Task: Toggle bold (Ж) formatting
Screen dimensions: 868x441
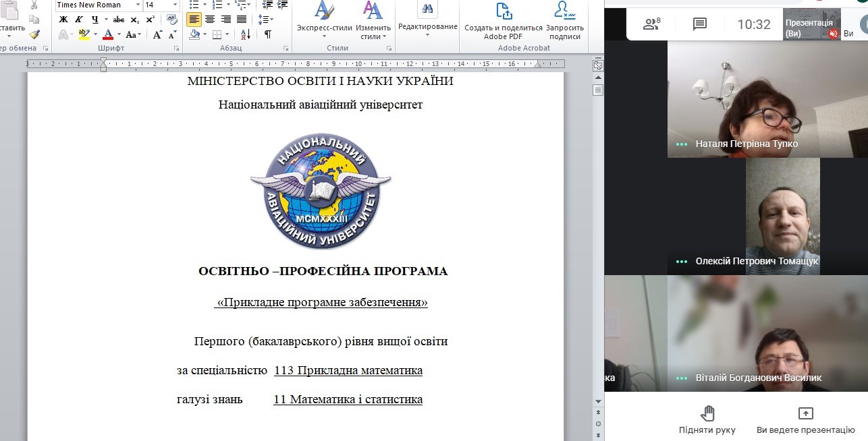Action: (x=63, y=20)
